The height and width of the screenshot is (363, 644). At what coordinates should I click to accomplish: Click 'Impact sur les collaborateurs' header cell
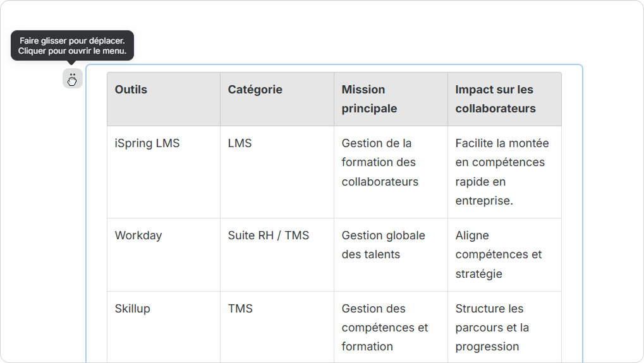tap(494, 99)
